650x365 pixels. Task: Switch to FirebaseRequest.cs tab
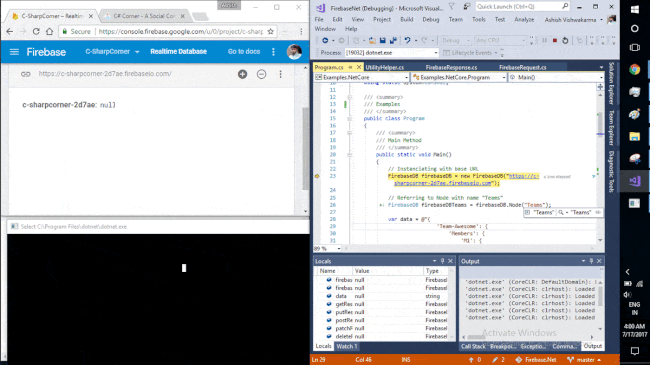(x=522, y=67)
